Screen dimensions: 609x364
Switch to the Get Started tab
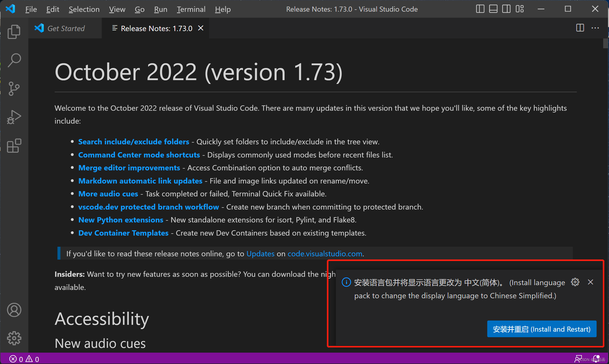pyautogui.click(x=65, y=28)
